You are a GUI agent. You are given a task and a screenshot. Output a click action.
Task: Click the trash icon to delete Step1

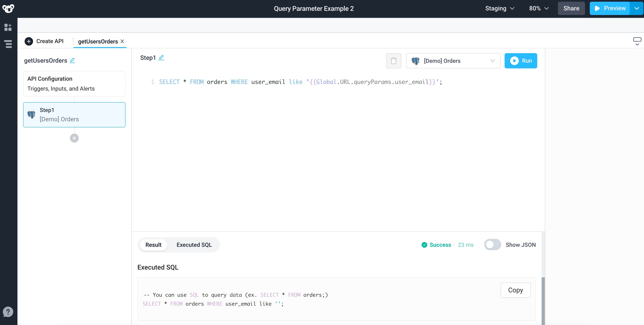click(393, 61)
